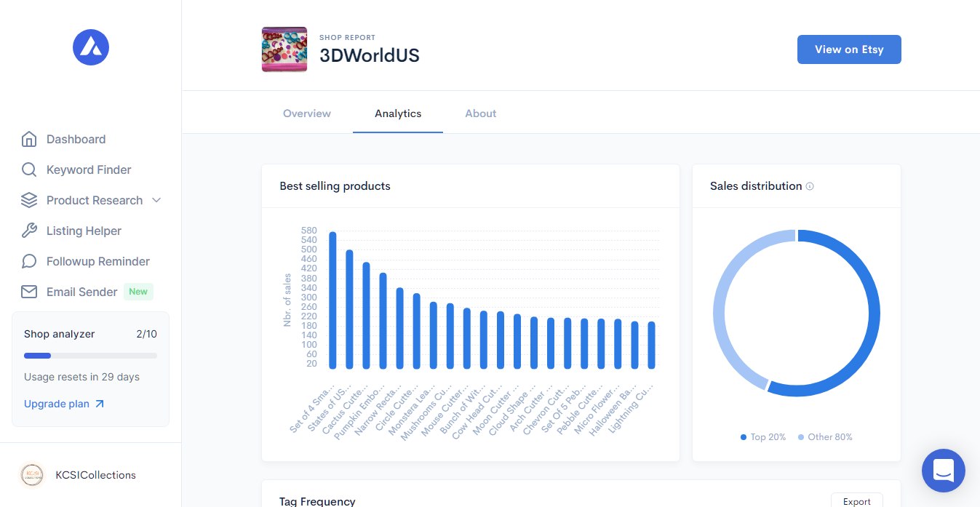980x507 pixels.
Task: Click the KCSICollections avatar
Action: pyautogui.click(x=33, y=475)
